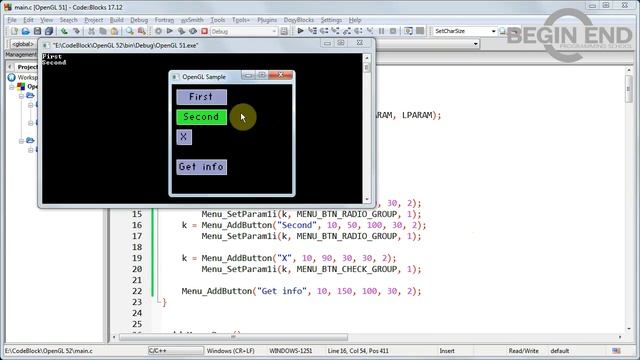Viewport: 640px width, 360px height.
Task: Collapse the first folder under the project
Action: click(x=21, y=96)
